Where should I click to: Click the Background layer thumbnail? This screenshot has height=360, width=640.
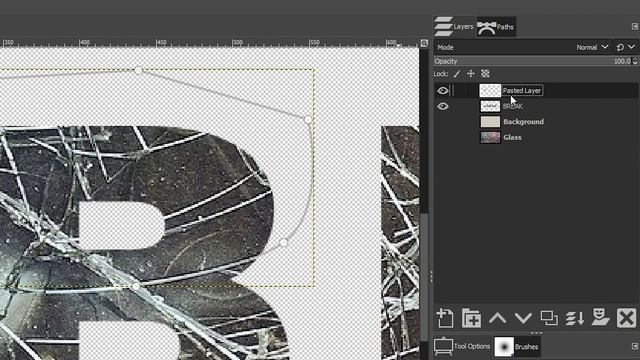490,122
